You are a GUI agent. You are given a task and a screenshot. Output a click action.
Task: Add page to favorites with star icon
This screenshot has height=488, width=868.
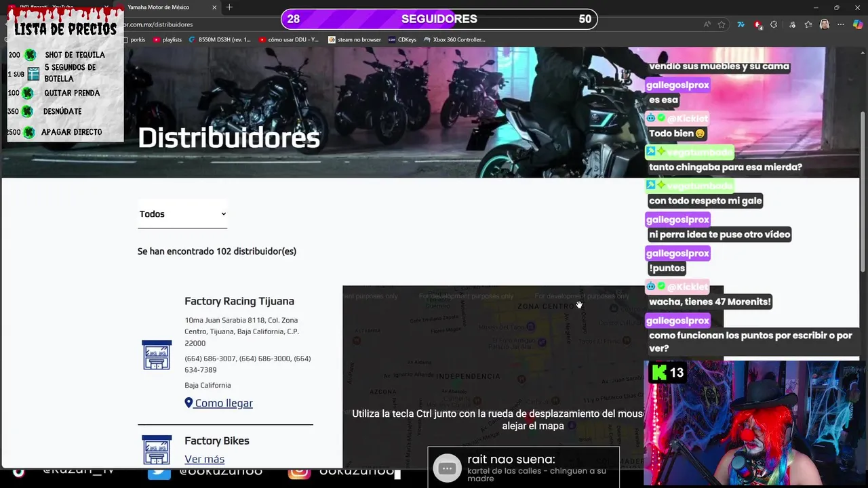coord(722,24)
